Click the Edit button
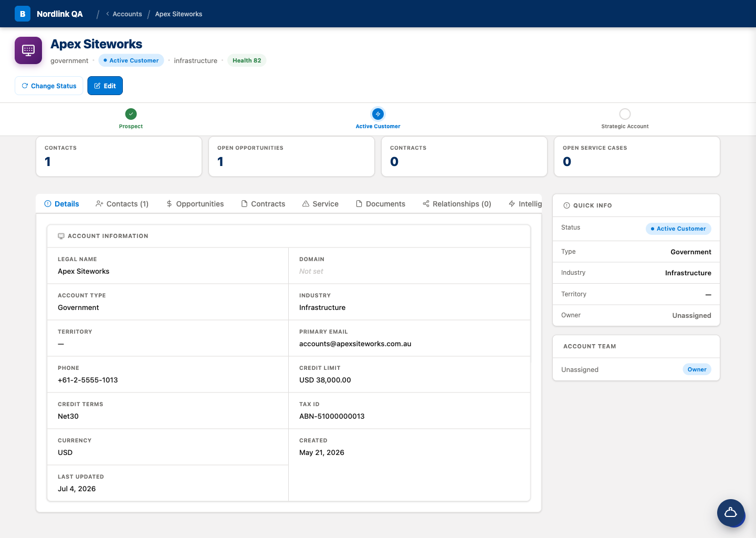756x538 pixels. [105, 86]
